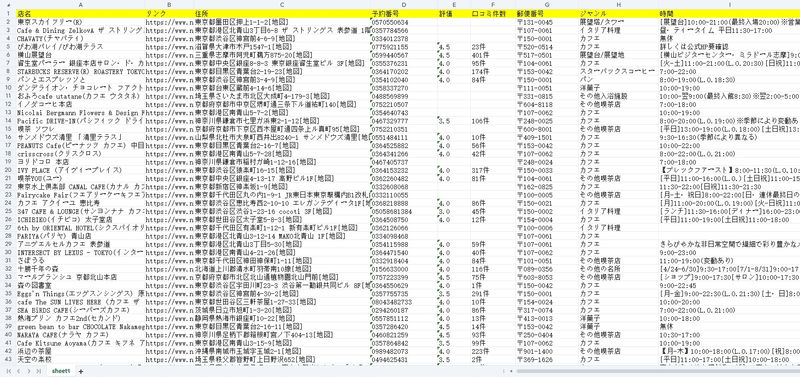This screenshot has height=377, width=800.
Task: Switch to the sheet1 tab
Action: click(x=61, y=371)
